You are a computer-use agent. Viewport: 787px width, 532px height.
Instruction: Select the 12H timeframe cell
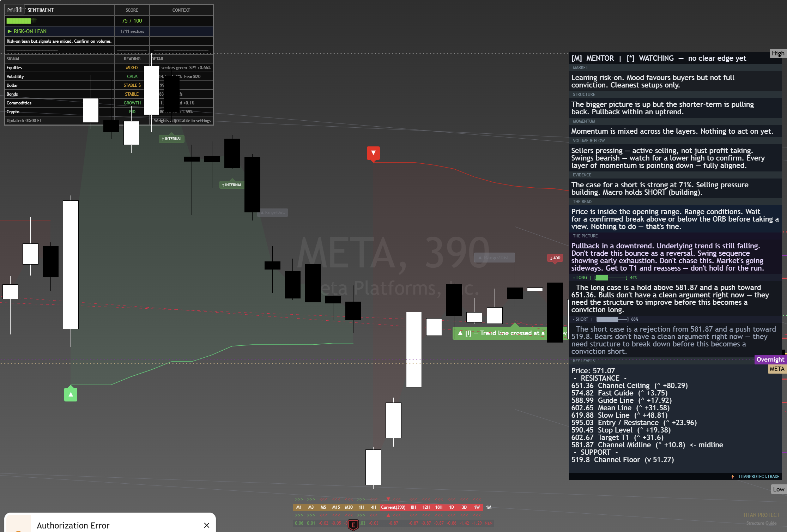[426, 507]
